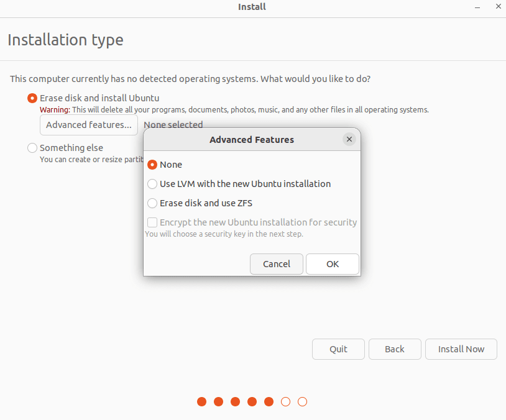Click the Quit button

point(338,349)
